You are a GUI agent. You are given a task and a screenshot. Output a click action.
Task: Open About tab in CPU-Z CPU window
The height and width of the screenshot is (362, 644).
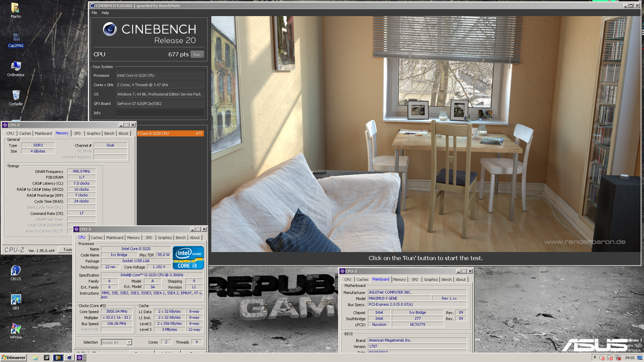(195, 238)
